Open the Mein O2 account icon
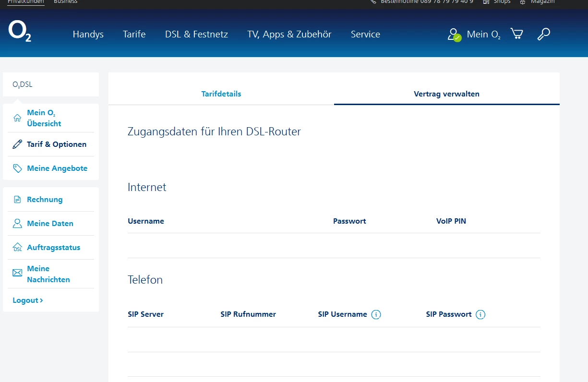 pos(454,35)
